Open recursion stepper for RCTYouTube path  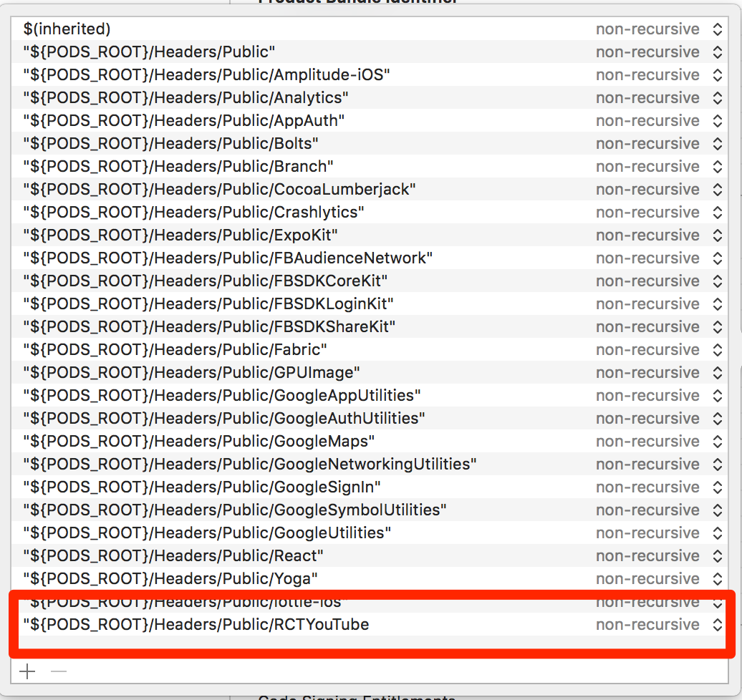(718, 625)
